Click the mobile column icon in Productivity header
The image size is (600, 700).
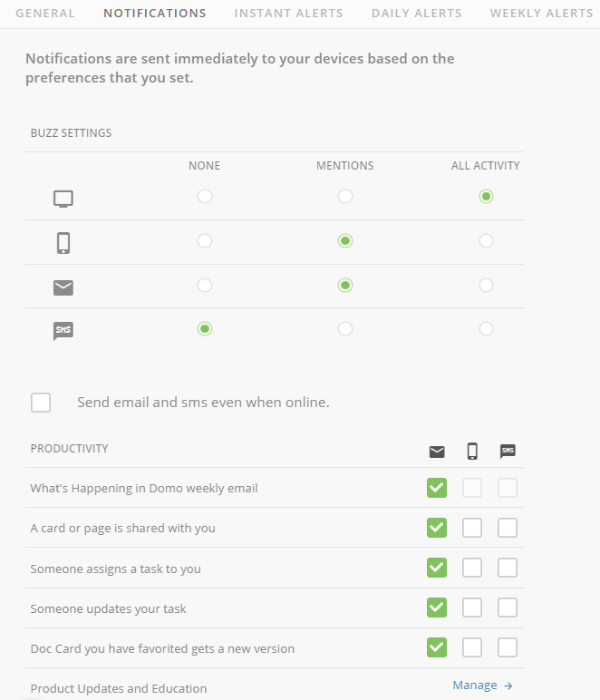[x=472, y=451]
